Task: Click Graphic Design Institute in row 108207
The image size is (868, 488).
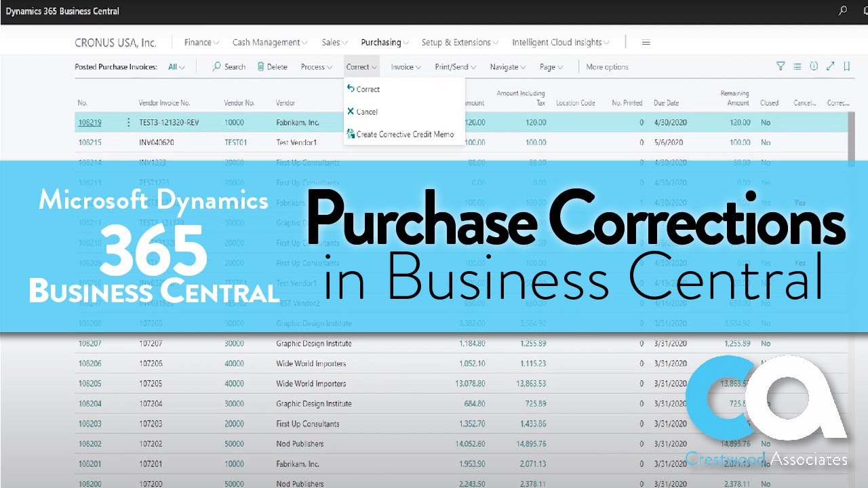Action: click(314, 344)
